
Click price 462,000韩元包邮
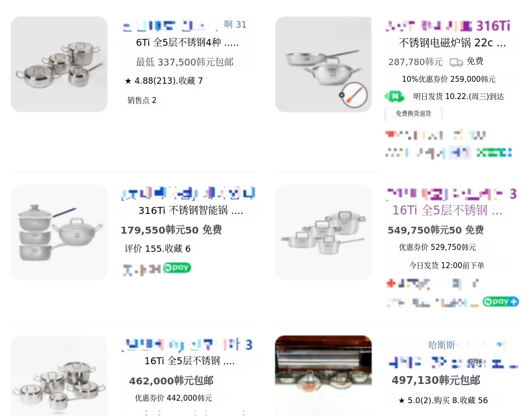[x=171, y=381]
